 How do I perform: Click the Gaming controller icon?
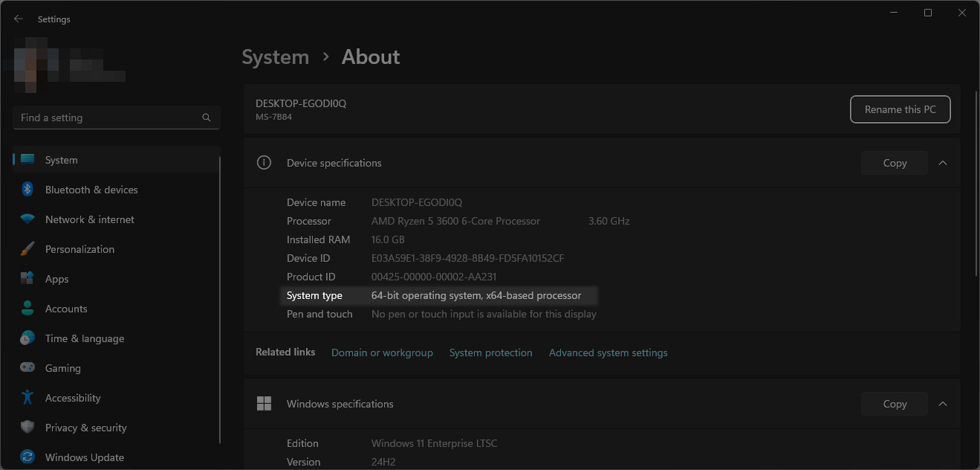tap(27, 368)
